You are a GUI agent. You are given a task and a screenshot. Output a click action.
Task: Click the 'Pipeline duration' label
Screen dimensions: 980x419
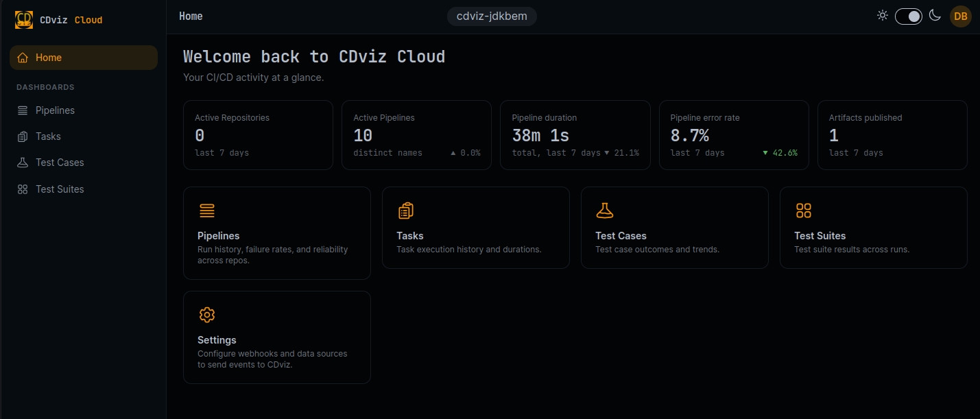point(545,118)
